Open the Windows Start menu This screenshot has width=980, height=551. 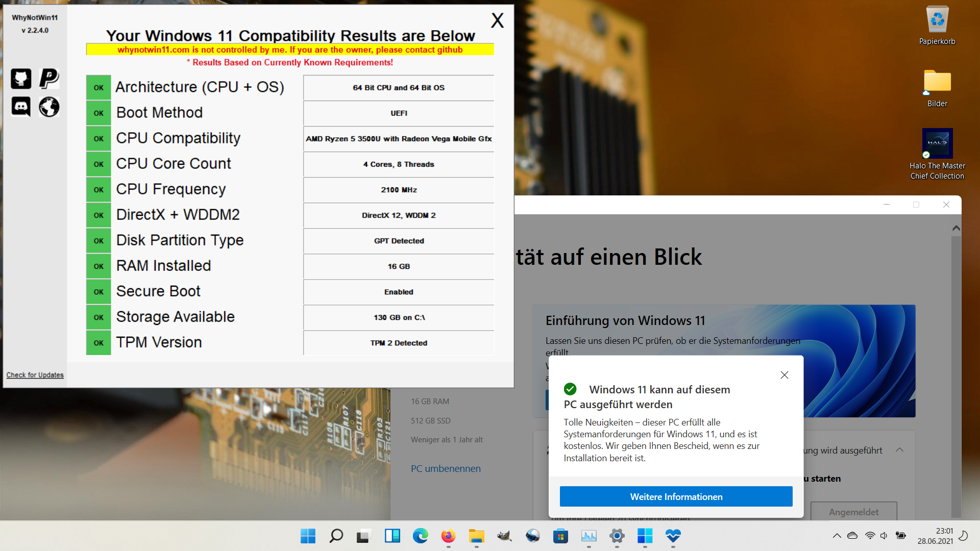point(308,536)
